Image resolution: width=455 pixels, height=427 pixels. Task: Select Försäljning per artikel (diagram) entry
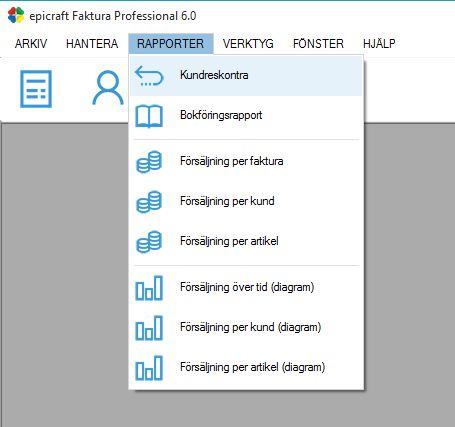(x=246, y=368)
